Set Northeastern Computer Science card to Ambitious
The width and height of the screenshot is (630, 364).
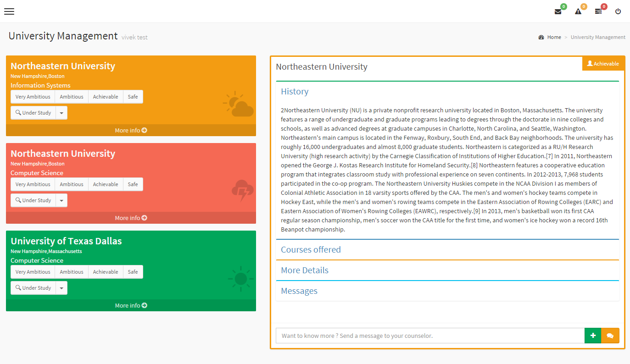coord(72,184)
